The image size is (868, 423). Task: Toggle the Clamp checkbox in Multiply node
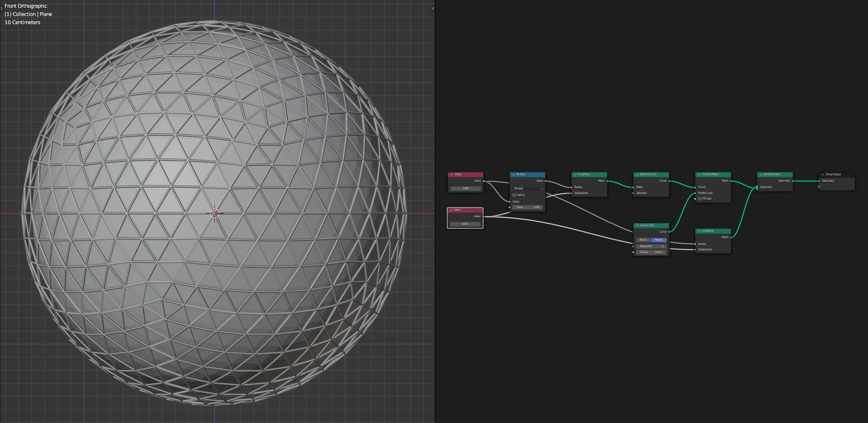pyautogui.click(x=514, y=195)
